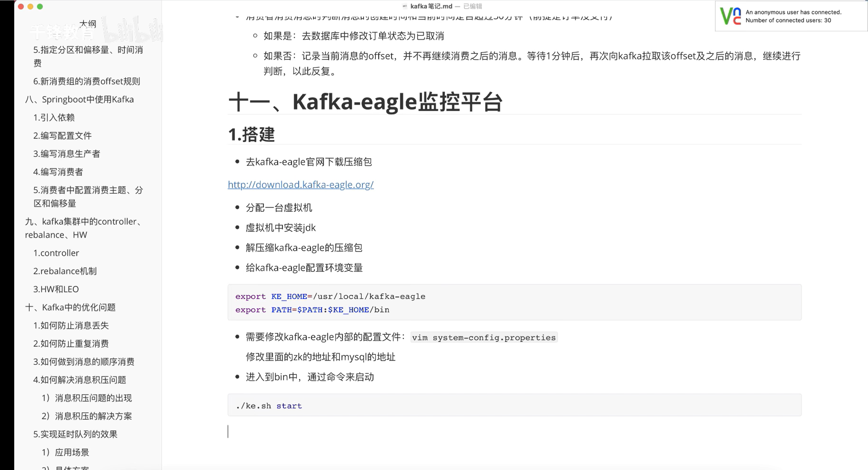Image resolution: width=868 pixels, height=470 pixels.
Task: Click outline entry 6.新消费组的消费offset规则
Action: tap(86, 82)
